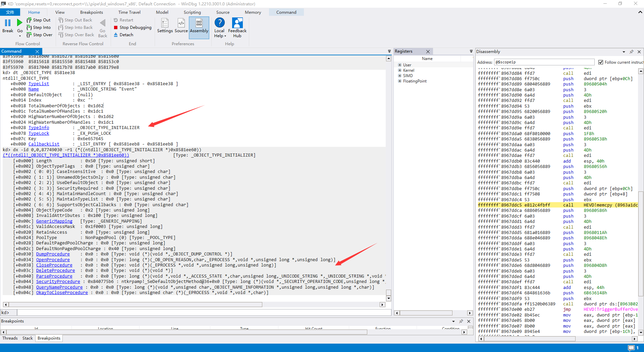Click the Registers Name column header
The image size is (644, 352).
tap(427, 59)
